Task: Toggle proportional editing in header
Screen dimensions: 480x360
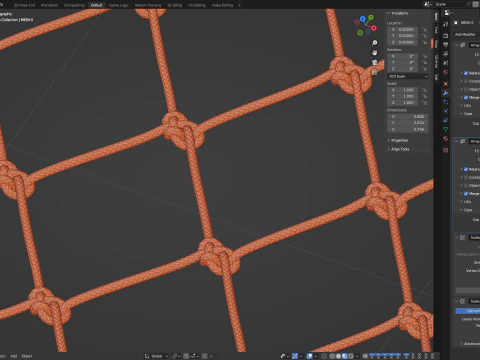Action: 205,356
